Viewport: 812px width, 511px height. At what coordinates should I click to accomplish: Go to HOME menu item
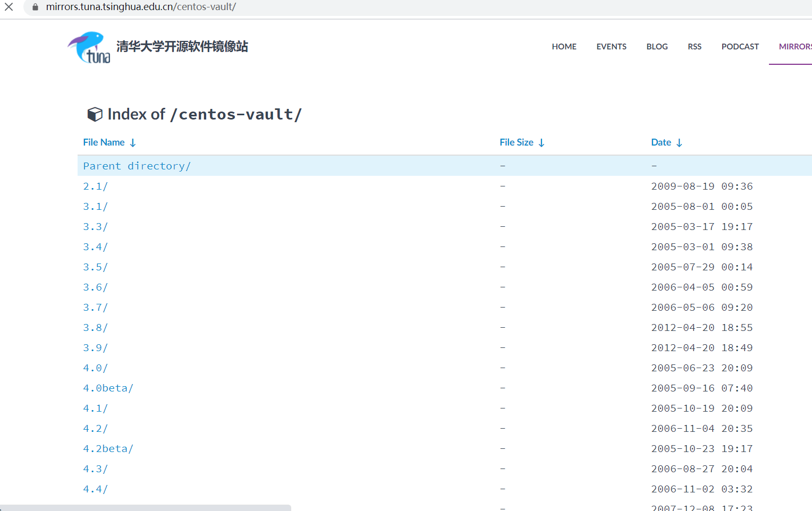click(x=564, y=47)
